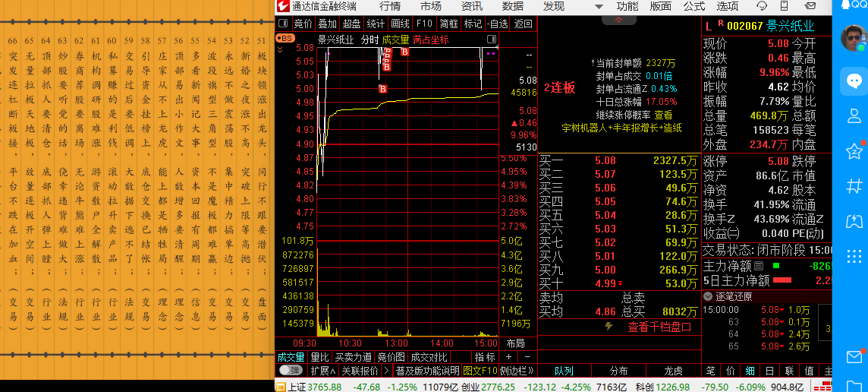Screen dimensions: 868x392
Task: Select the 联 view option
Action: 789,371
